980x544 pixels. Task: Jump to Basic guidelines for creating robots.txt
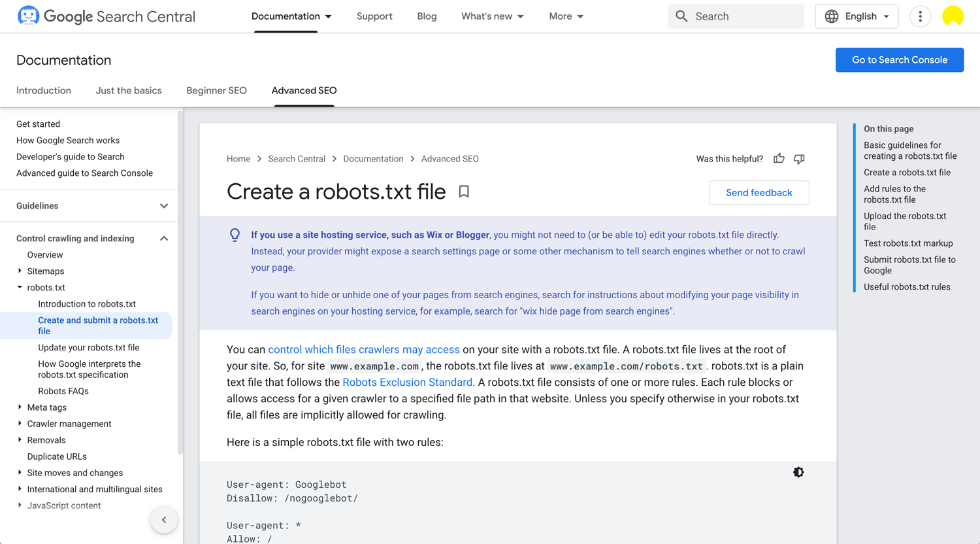[910, 150]
